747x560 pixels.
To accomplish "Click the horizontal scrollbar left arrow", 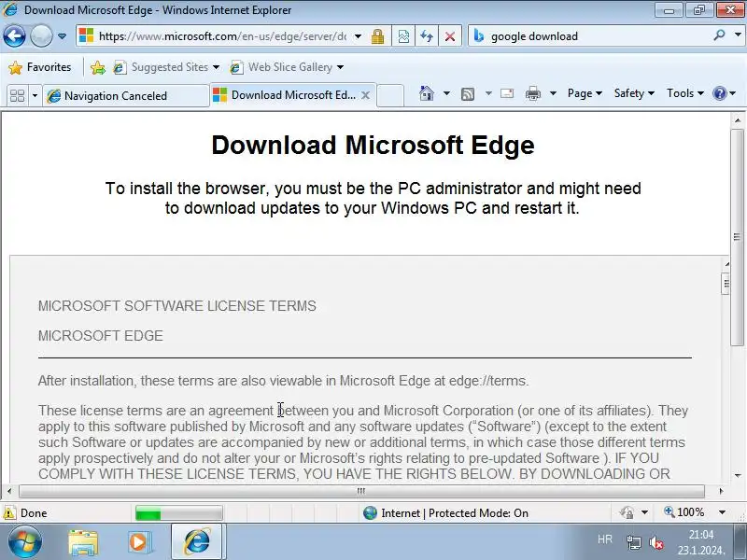I will click(x=9, y=491).
